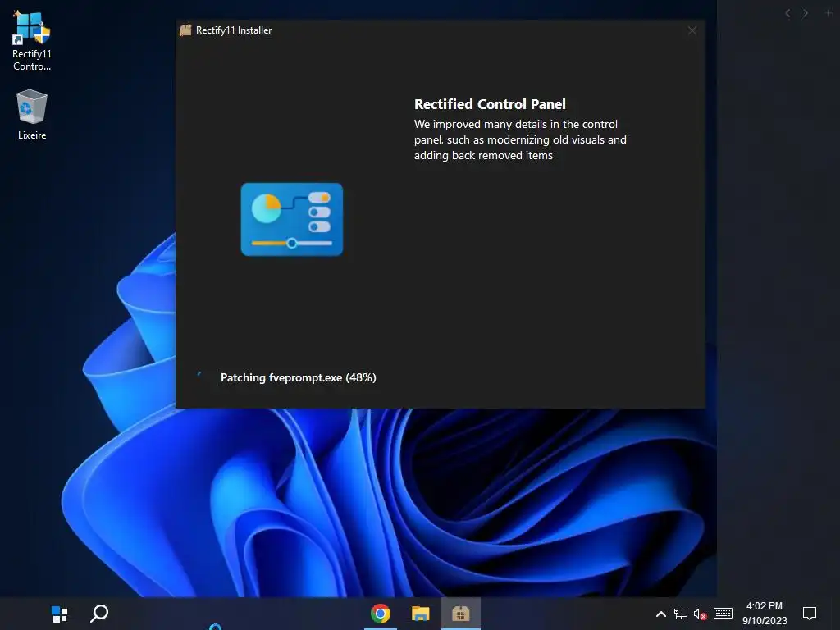Open the Start menu
Screen dimensions: 840x630
click(59, 614)
